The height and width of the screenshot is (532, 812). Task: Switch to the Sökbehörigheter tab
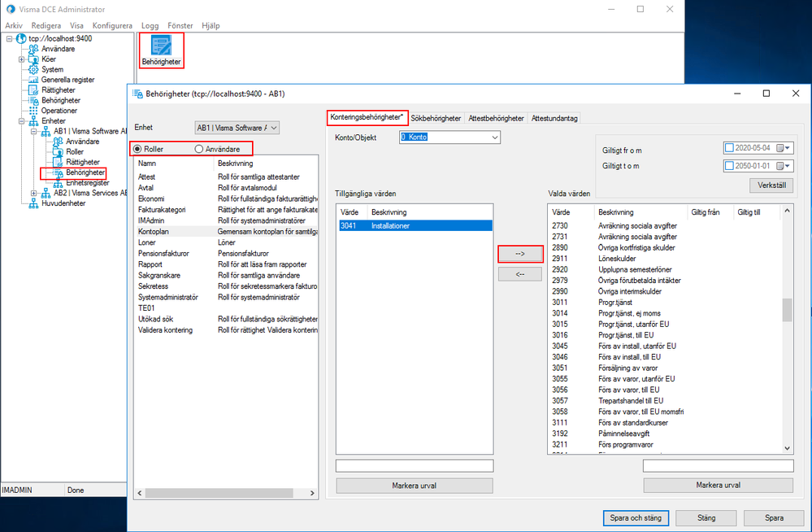[x=436, y=118]
